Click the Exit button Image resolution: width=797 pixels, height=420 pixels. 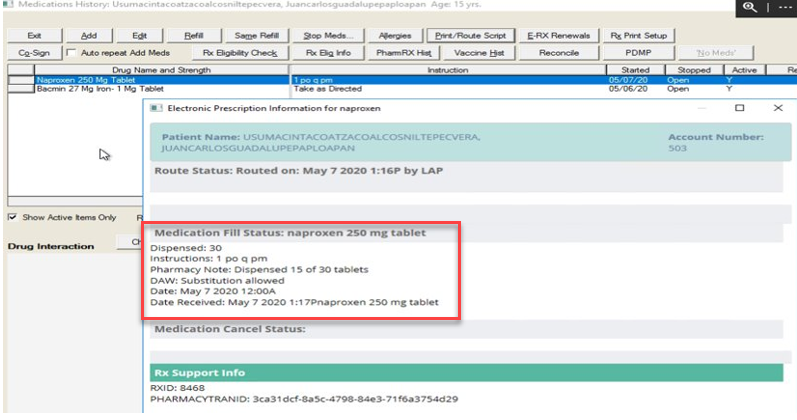point(35,36)
